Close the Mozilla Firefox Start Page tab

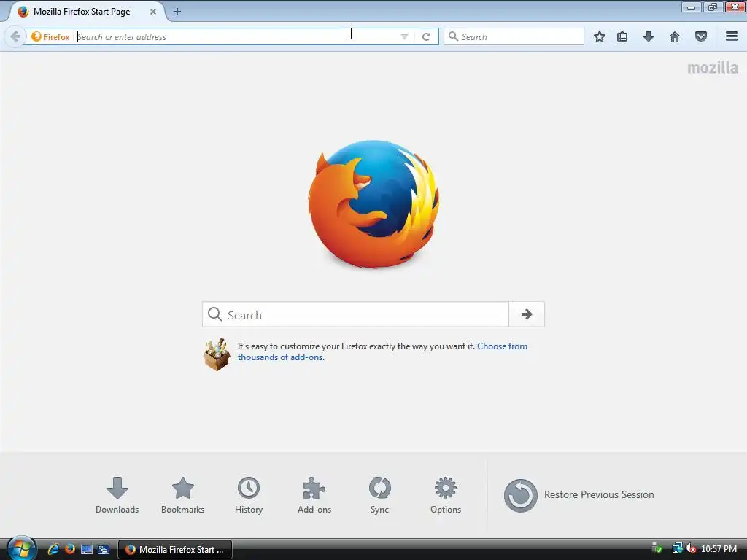[x=153, y=12]
